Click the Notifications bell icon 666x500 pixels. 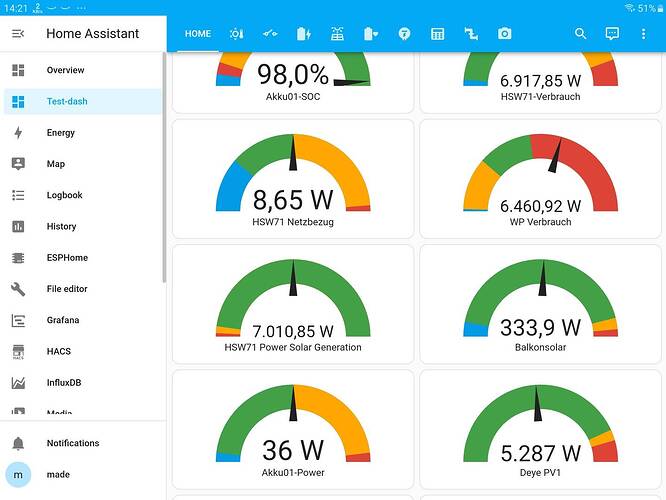point(18,443)
